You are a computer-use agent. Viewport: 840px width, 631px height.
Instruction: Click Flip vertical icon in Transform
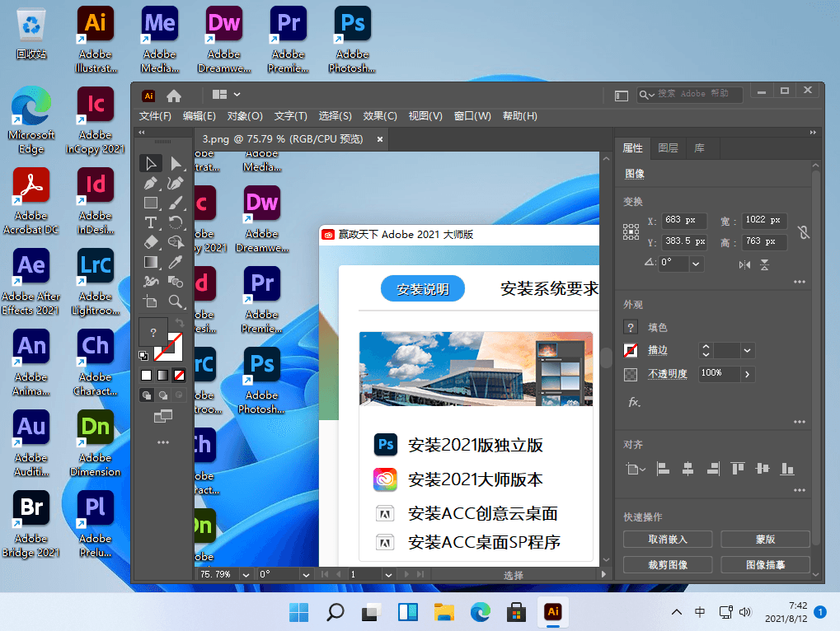pyautogui.click(x=765, y=264)
